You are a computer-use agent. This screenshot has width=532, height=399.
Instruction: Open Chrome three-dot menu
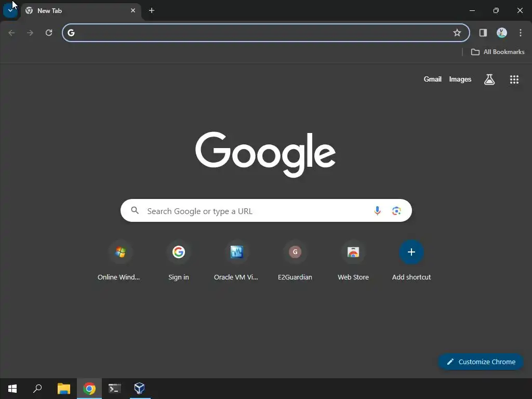(x=521, y=33)
